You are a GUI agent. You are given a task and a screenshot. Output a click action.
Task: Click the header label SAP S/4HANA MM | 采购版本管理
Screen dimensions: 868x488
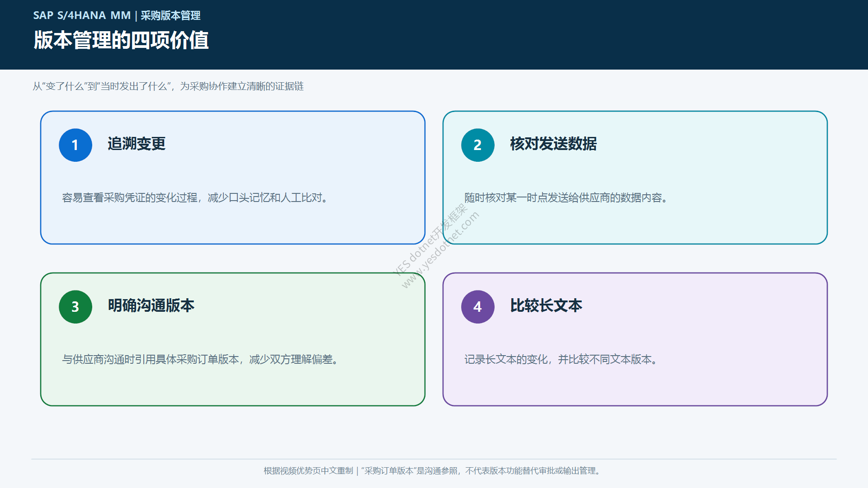coord(117,15)
